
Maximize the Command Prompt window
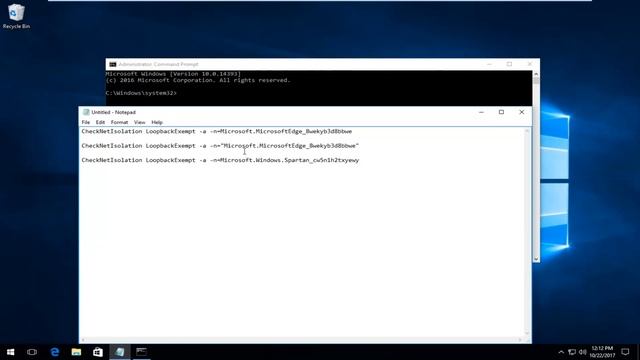click(509, 64)
